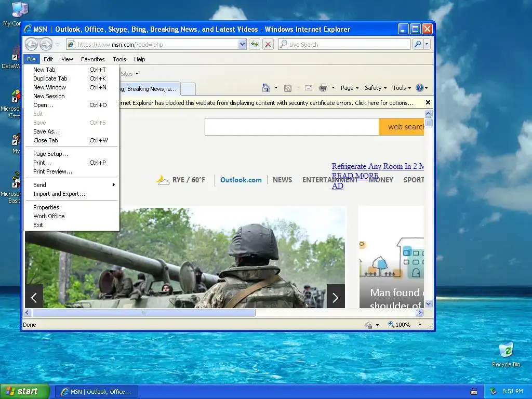Click the system tray network icon
This screenshot has width=532, height=399.
coord(494,391)
